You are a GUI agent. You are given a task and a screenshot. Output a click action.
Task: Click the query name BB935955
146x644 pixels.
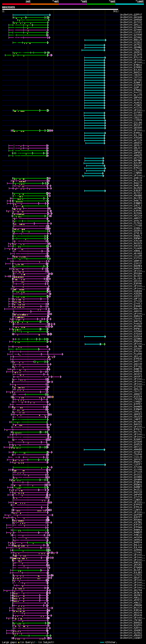coord(8,7)
